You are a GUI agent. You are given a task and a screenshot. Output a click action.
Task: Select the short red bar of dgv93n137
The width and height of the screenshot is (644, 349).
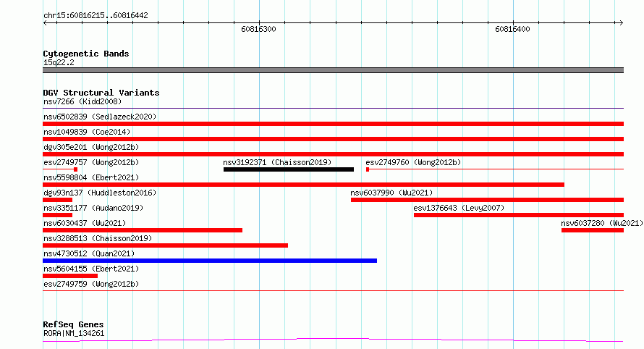pyautogui.click(x=57, y=200)
